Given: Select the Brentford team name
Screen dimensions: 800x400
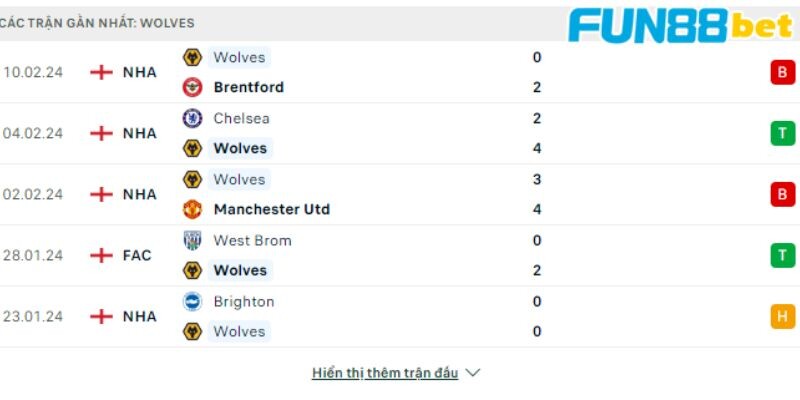Looking at the screenshot, I should click(x=248, y=87).
